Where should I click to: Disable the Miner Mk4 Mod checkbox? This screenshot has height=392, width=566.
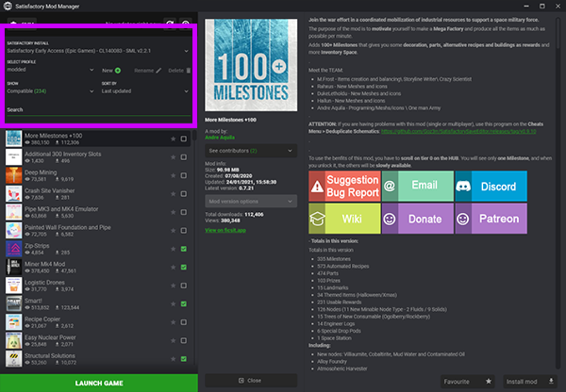click(x=184, y=267)
